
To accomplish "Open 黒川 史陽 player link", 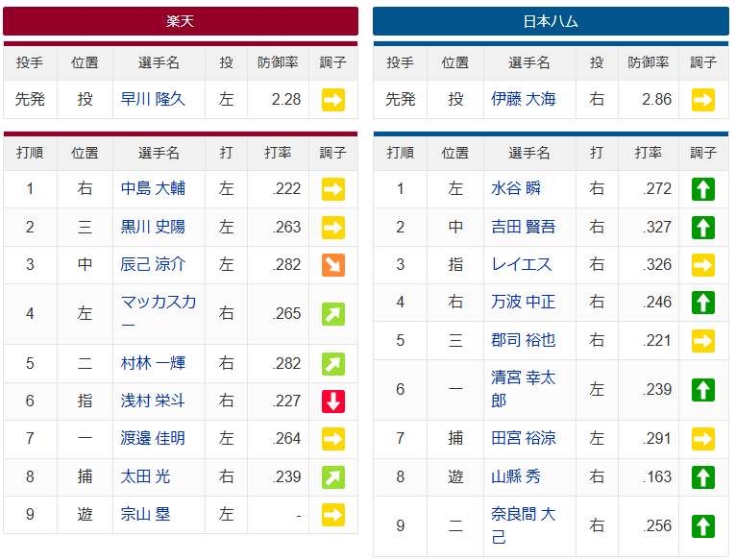I will pyautogui.click(x=153, y=227).
